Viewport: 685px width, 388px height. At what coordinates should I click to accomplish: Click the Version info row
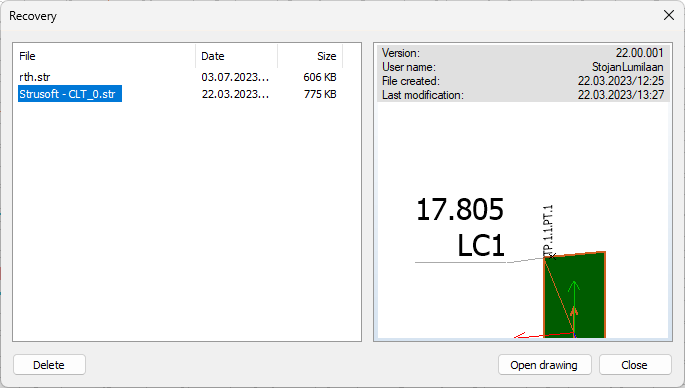tap(523, 53)
